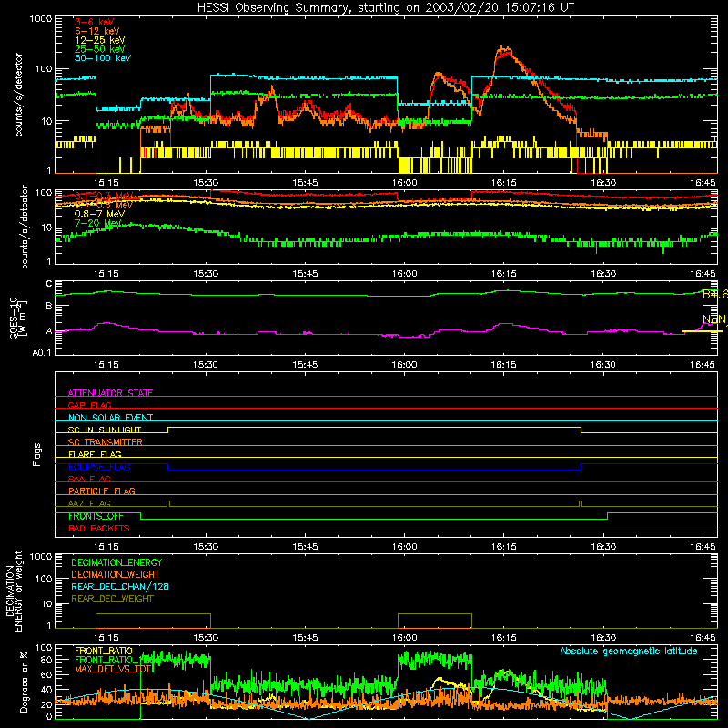Select the ATTENUATOR_STATE flag label
Viewport: 728px width, 728px height.
pos(110,393)
